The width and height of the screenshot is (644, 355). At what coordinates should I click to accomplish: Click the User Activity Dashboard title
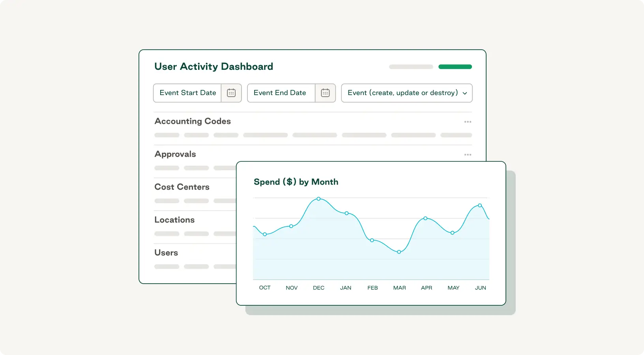point(213,66)
